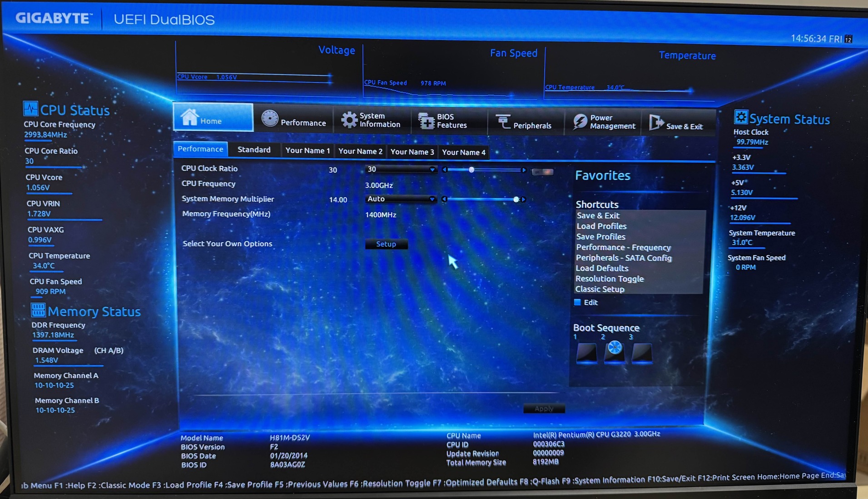Screen dimensions: 868x499
Task: Click the CPU Clock Ratio slider handle
Action: coord(471,170)
